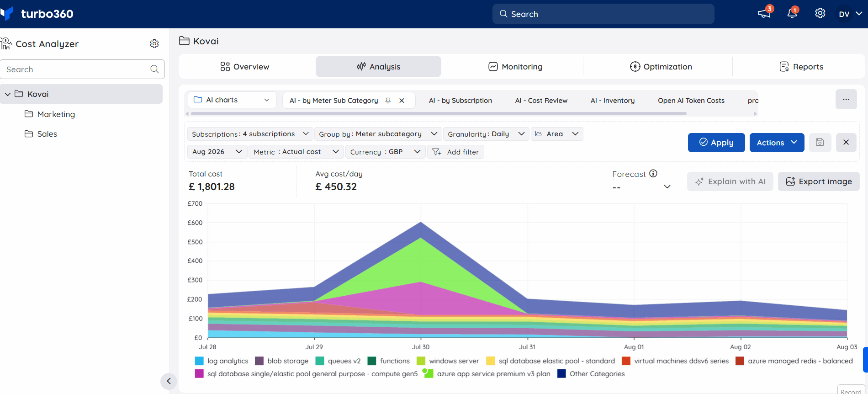Click the save view icon button
The height and width of the screenshot is (394, 868).
pos(820,142)
